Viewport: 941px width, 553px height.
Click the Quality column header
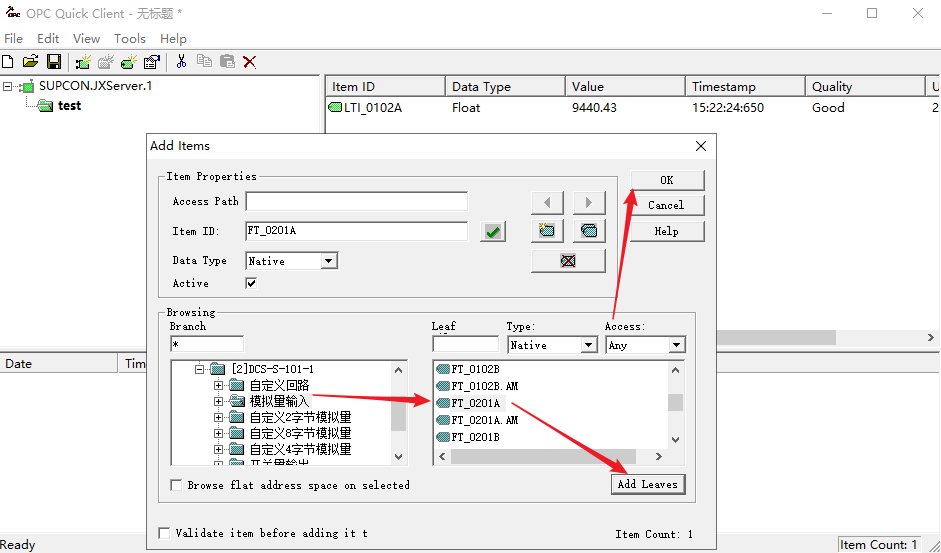click(865, 86)
